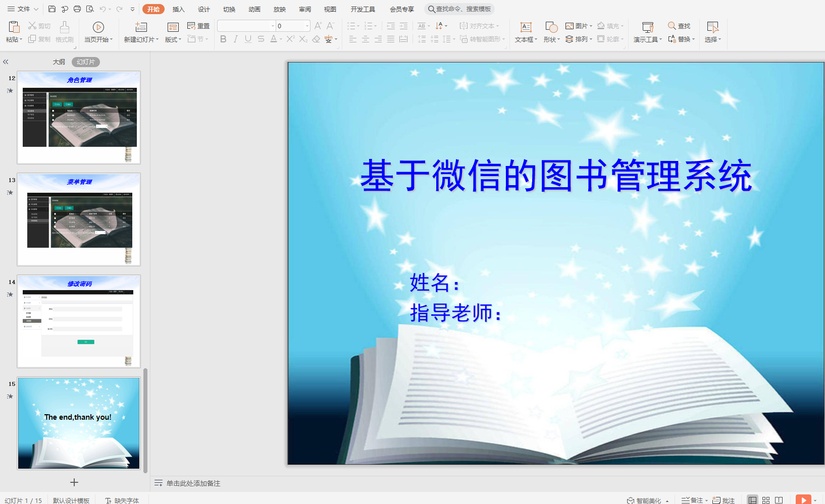Image resolution: width=825 pixels, height=504 pixels.
Task: Click the 缺失字体 missing fonts notice
Action: [x=122, y=500]
